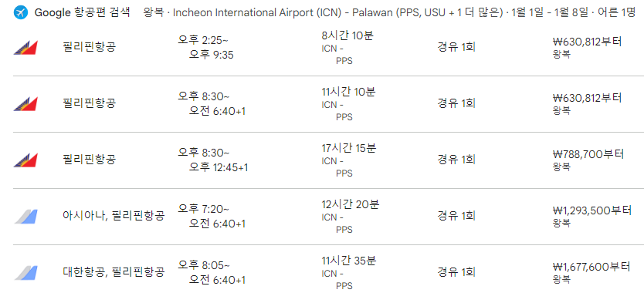The width and height of the screenshot is (644, 303).
Task: Click the 8시간 10분 duration text
Action: coord(347,35)
